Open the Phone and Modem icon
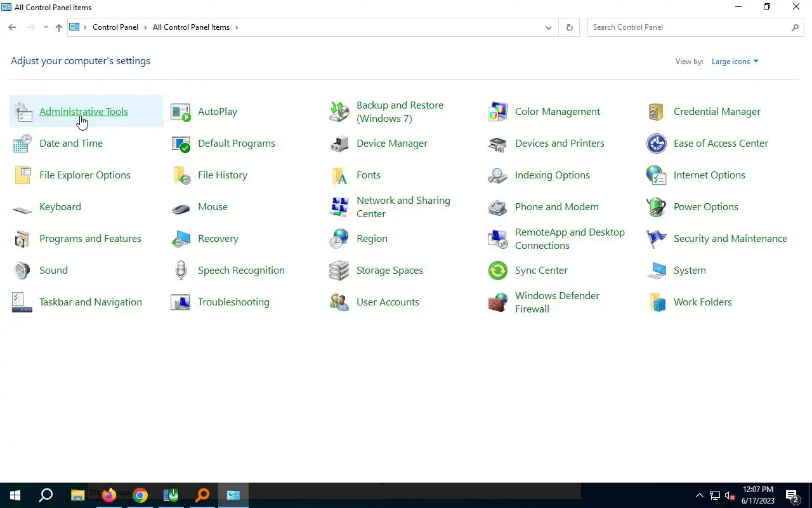 click(x=498, y=207)
